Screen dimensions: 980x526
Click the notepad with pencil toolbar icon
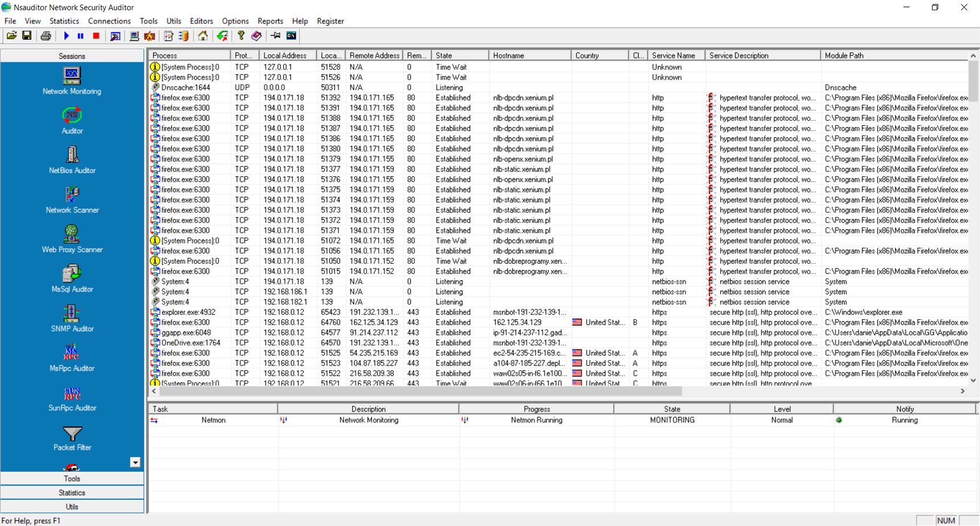click(x=169, y=36)
